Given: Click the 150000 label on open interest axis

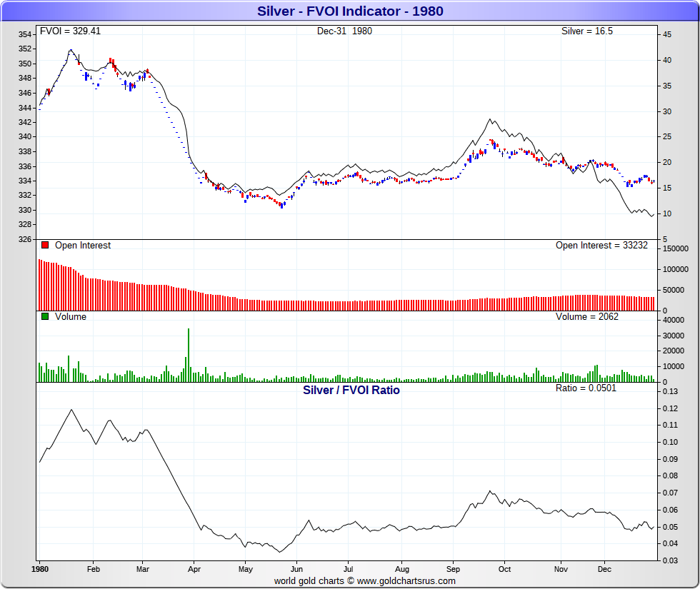Looking at the screenshot, I should pyautogui.click(x=674, y=248).
